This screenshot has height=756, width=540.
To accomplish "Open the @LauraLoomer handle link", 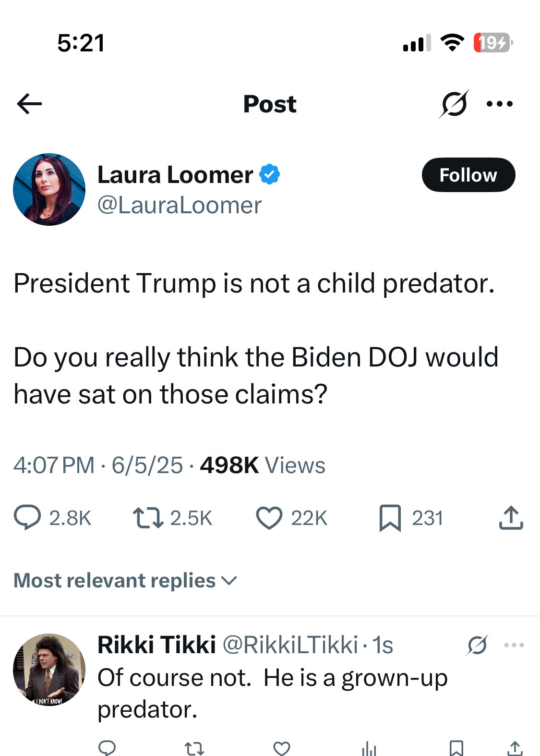I will (x=180, y=206).
